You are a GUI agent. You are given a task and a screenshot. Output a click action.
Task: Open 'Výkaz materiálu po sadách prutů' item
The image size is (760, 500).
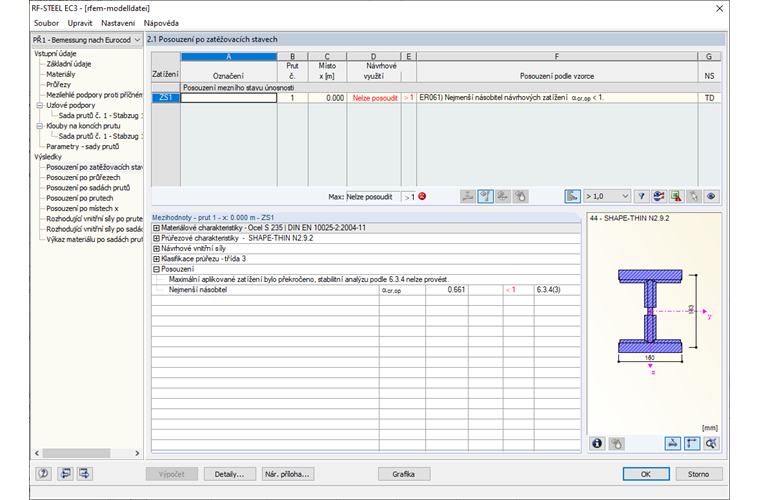pyautogui.click(x=94, y=239)
